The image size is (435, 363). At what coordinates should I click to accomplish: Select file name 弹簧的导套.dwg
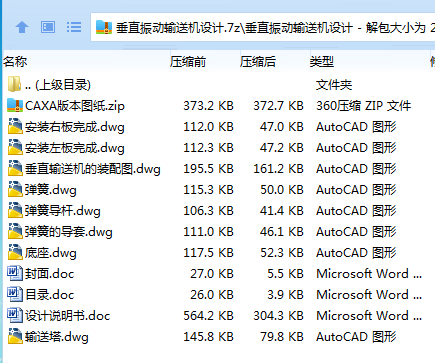click(69, 232)
